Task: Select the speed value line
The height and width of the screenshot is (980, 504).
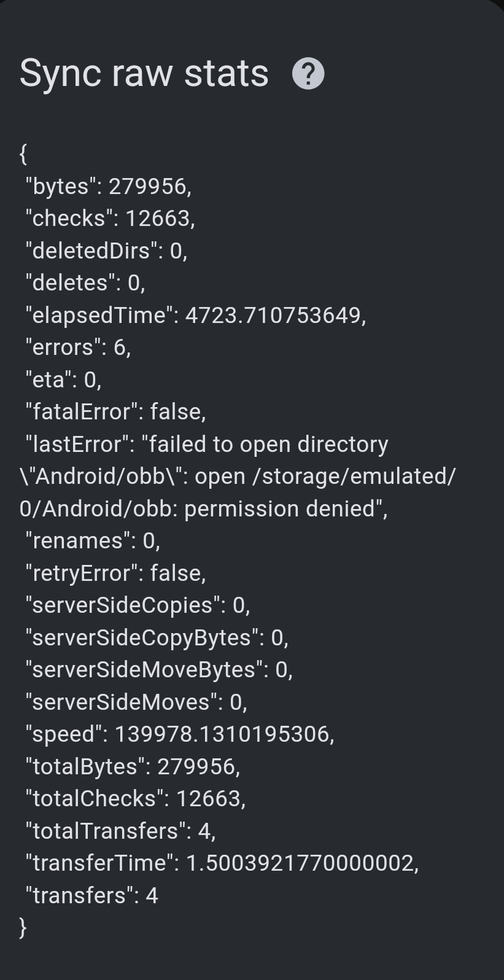Action: pos(180,734)
